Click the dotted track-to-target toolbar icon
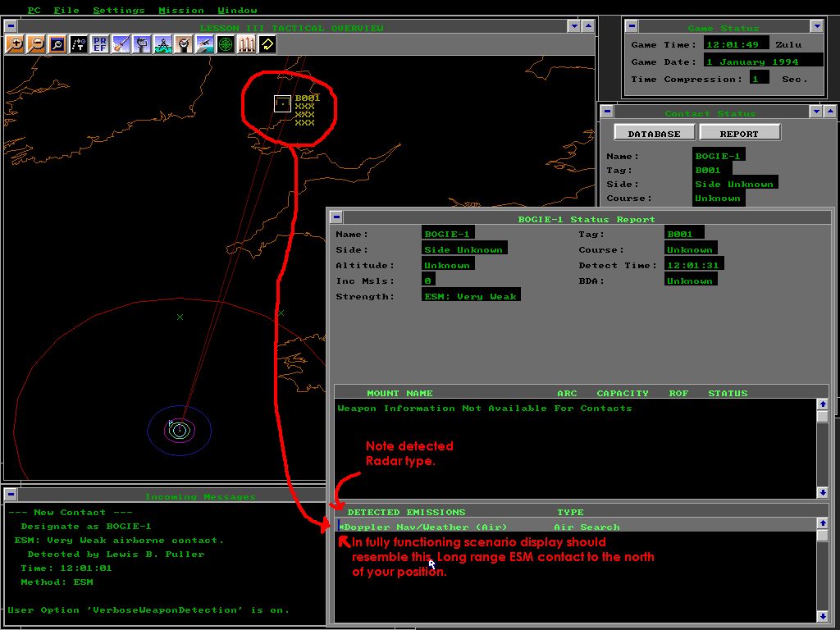The width and height of the screenshot is (840, 630). (79, 44)
